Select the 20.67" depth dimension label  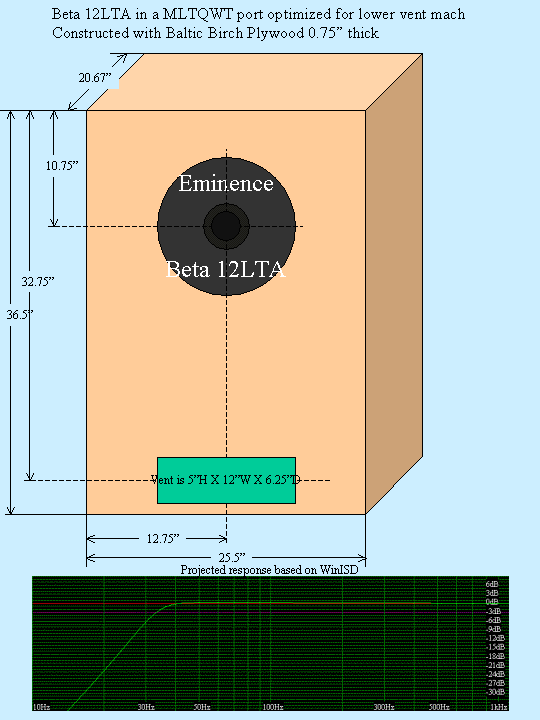pos(95,78)
